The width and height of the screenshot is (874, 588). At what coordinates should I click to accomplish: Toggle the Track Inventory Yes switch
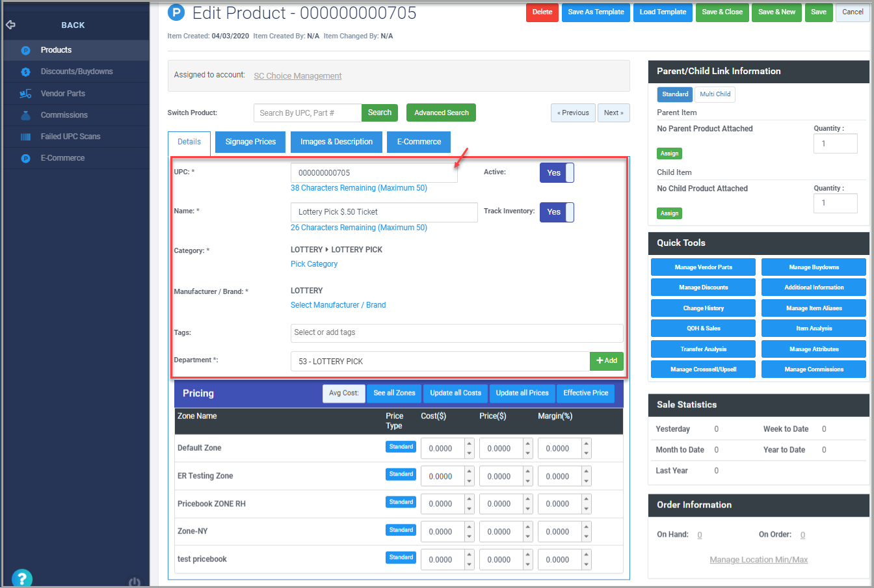[x=557, y=212]
